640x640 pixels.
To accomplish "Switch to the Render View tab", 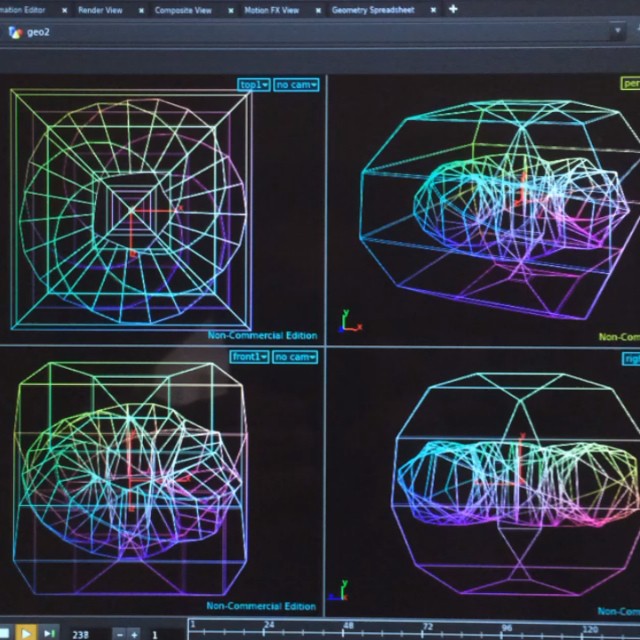I will [x=99, y=10].
